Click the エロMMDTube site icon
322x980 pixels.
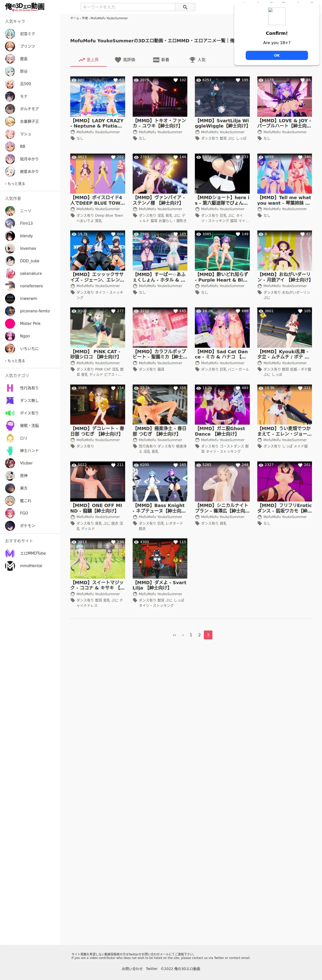[10, 554]
